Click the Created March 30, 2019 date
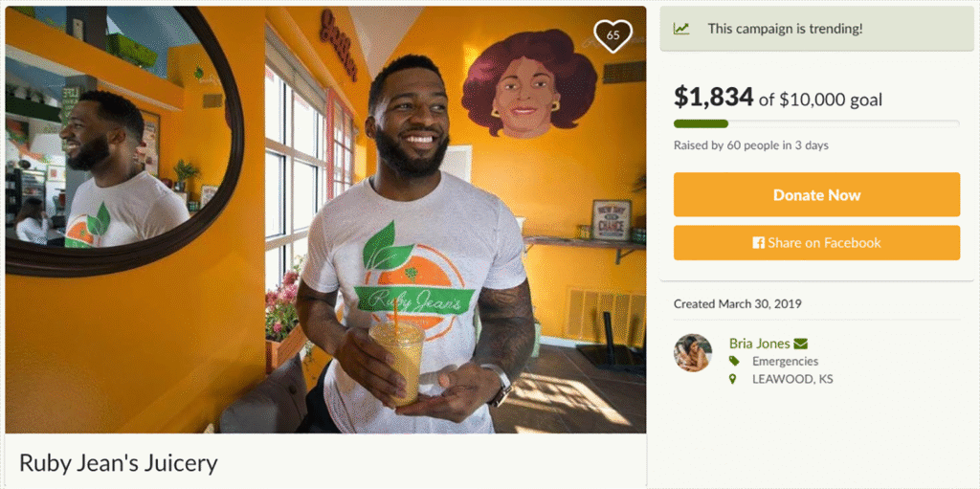The image size is (980, 489). [x=738, y=304]
